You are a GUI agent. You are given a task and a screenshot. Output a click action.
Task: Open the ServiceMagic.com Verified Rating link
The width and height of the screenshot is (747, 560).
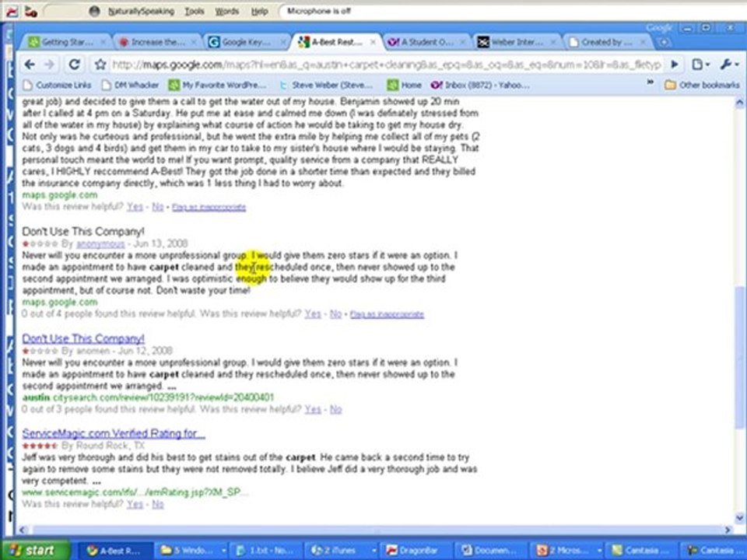(114, 433)
